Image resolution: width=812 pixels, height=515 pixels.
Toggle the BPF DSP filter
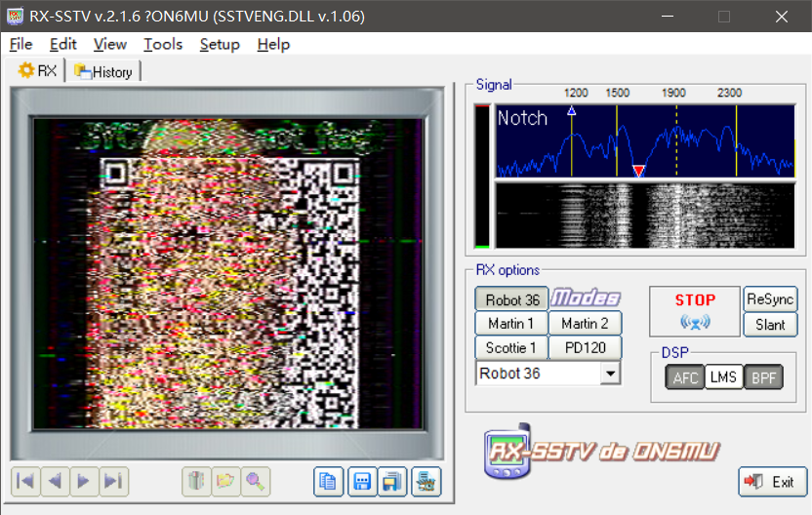click(x=763, y=377)
